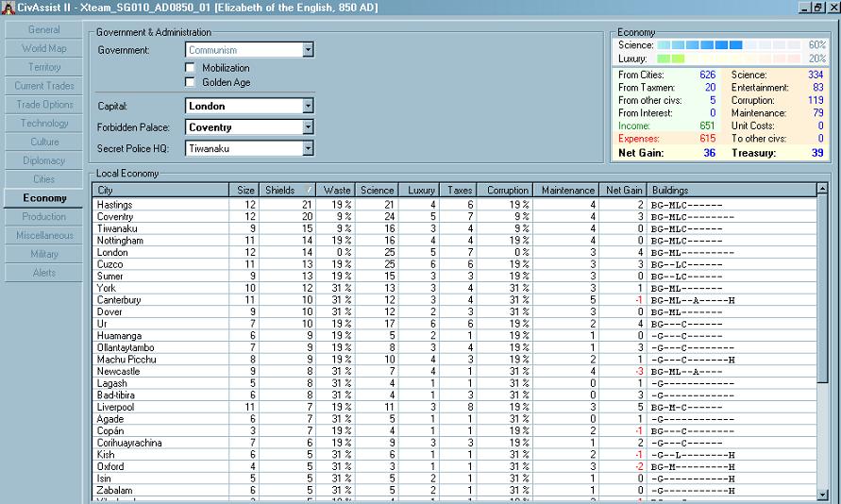Sort by the Science column header
This screenshot has width=841, height=504.
(x=377, y=191)
